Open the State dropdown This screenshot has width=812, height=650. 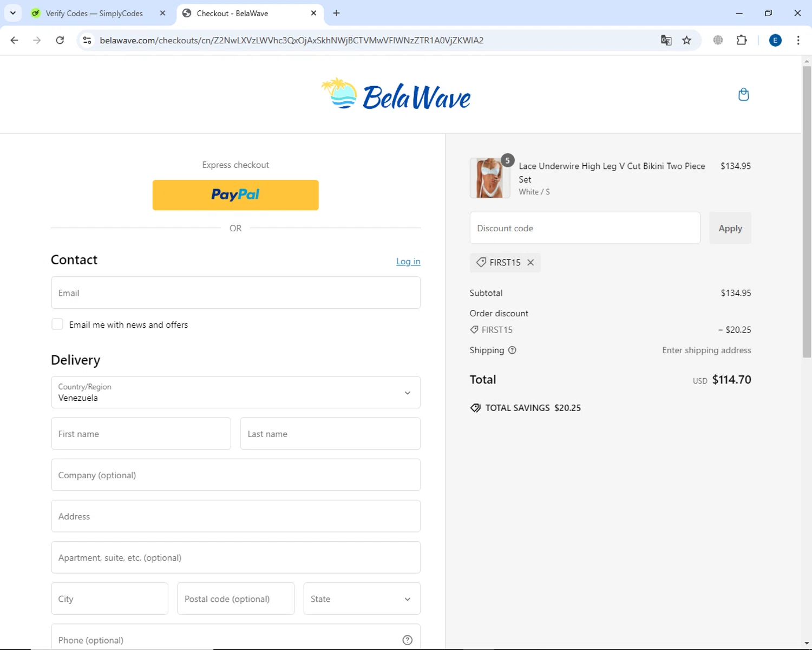[362, 599]
